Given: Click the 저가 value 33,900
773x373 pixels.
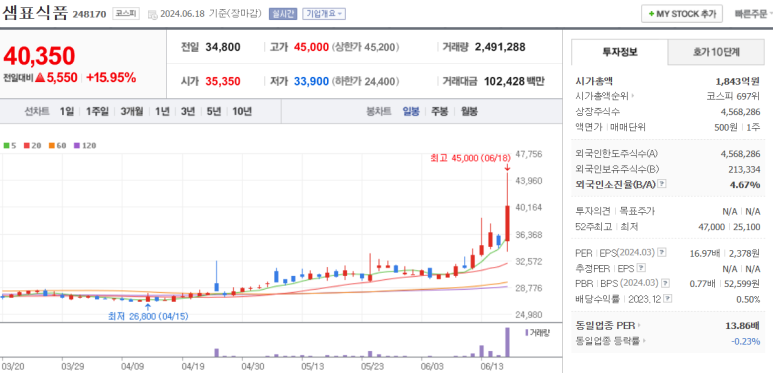Looking at the screenshot, I should coord(311,81).
